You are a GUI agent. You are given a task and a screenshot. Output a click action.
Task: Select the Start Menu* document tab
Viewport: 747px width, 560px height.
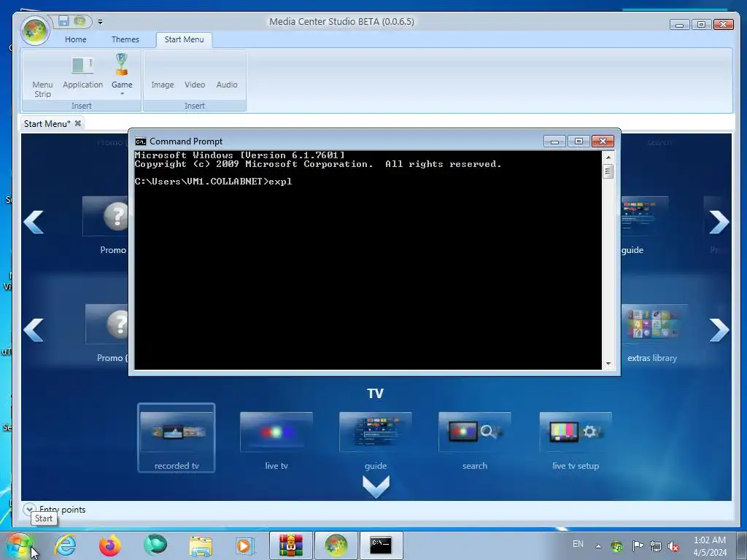pyautogui.click(x=47, y=124)
